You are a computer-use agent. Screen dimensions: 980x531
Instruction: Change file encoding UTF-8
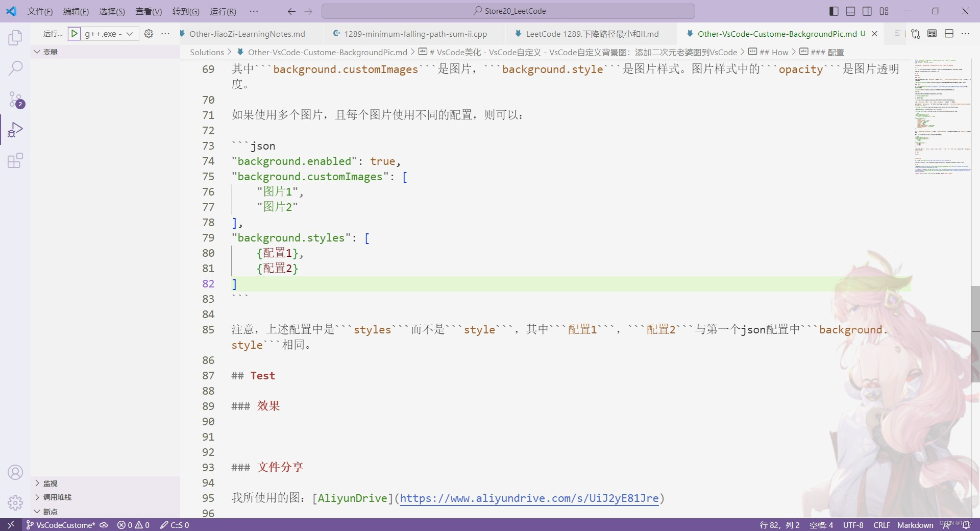tap(853, 525)
